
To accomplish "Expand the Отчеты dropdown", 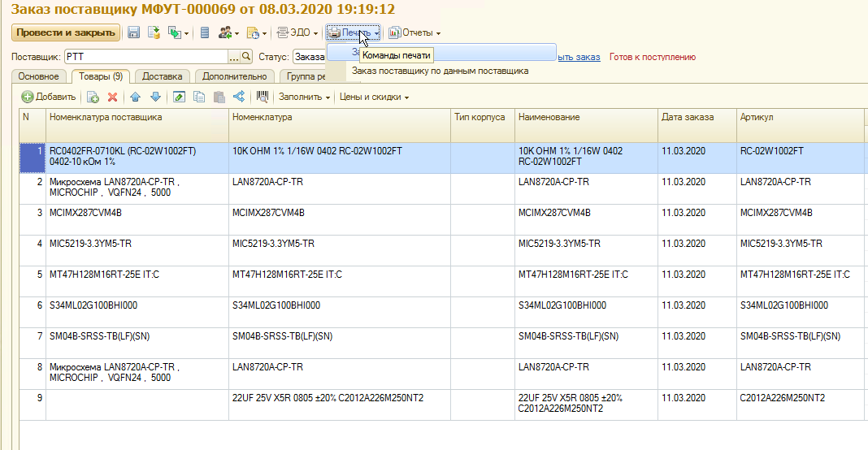I will pos(414,32).
